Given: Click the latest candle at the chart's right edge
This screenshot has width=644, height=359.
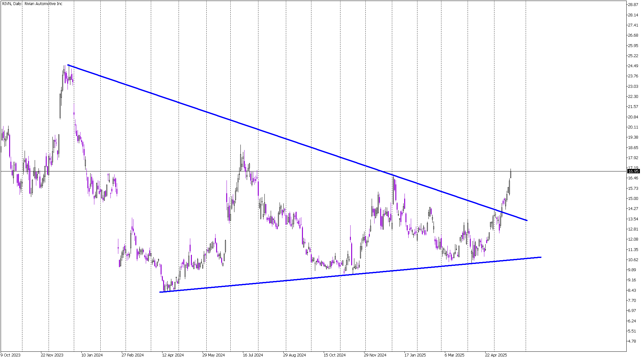Looking at the screenshot, I should 511,174.
